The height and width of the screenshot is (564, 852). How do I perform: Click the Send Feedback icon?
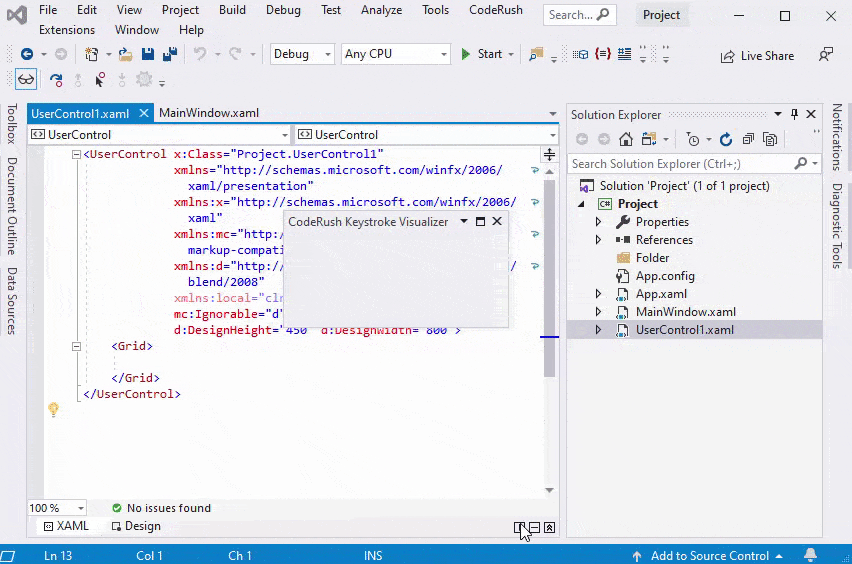pyautogui.click(x=826, y=55)
